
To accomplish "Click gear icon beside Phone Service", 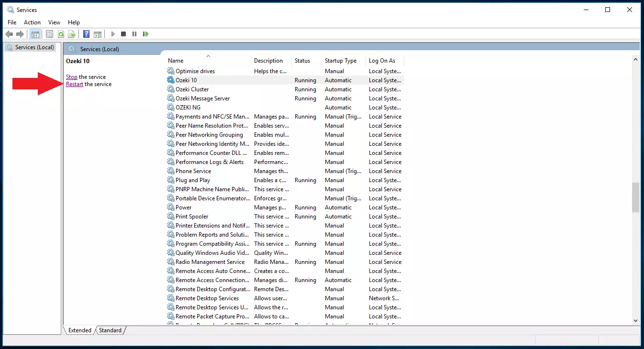I will coord(171,171).
